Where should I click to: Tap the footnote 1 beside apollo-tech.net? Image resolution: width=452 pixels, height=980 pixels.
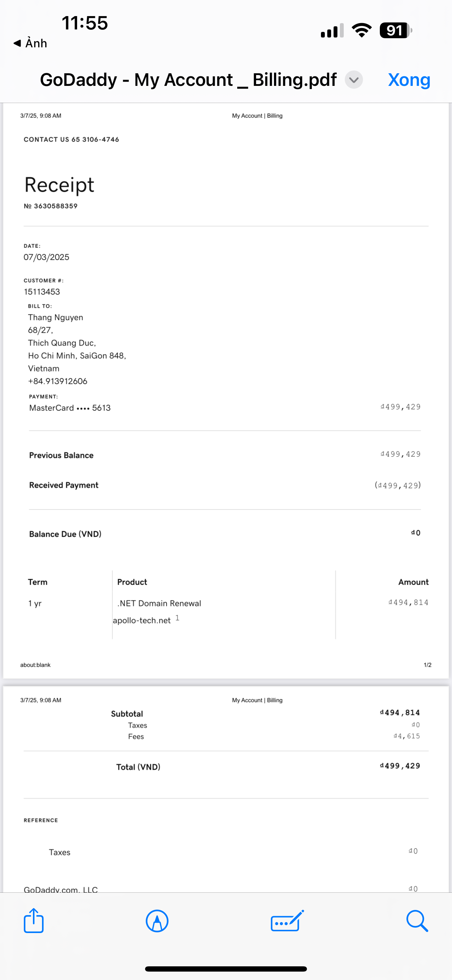[x=177, y=618]
